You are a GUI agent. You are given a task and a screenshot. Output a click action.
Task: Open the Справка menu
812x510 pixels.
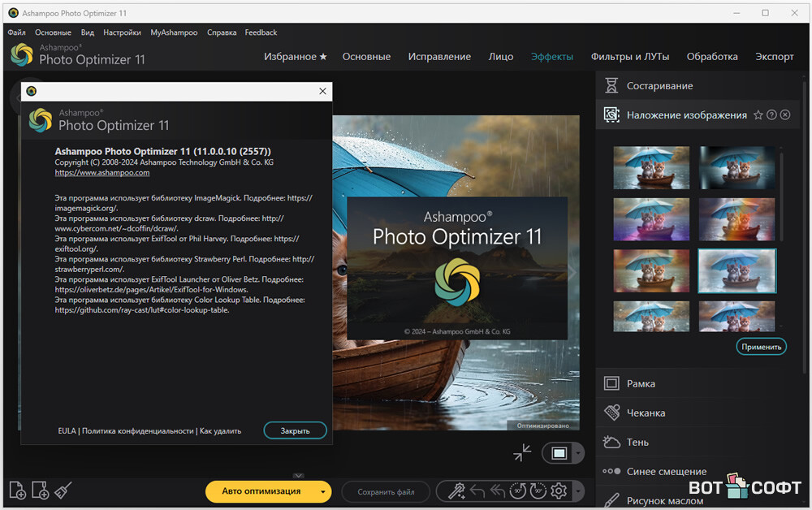(222, 32)
